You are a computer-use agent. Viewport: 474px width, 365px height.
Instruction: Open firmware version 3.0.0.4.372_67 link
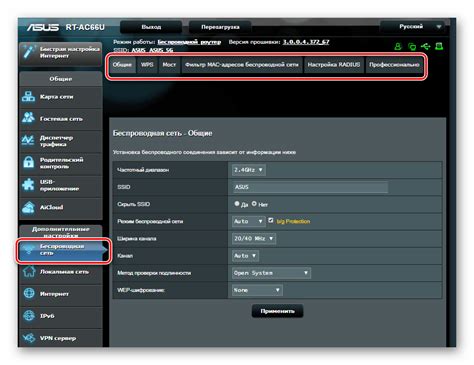(306, 42)
